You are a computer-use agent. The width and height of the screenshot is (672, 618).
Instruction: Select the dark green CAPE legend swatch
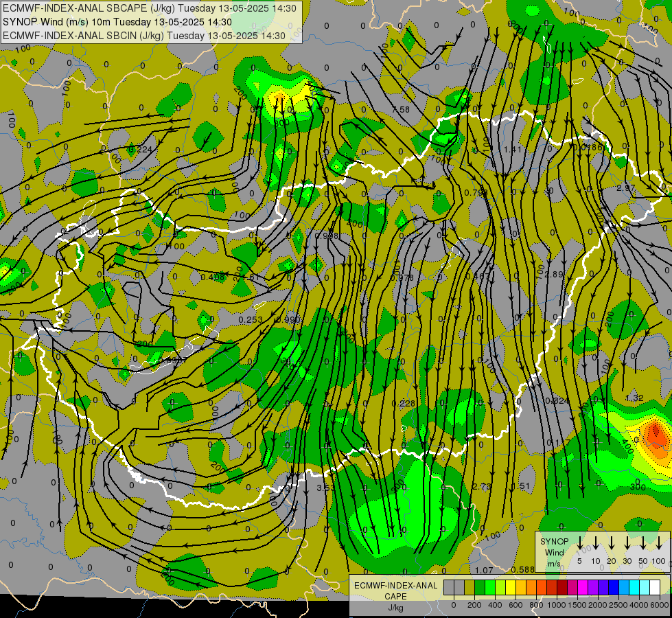tap(480, 587)
